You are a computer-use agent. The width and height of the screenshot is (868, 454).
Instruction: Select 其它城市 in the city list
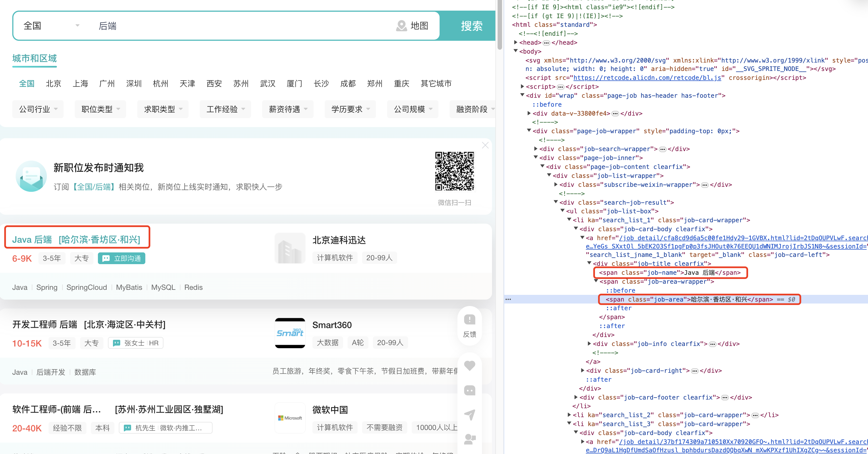(x=436, y=83)
